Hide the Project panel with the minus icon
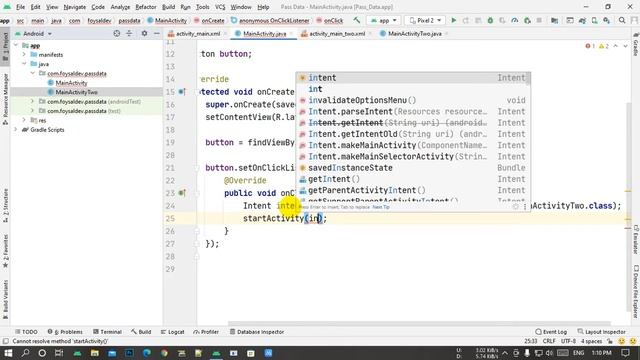640x360 pixels. (x=157, y=33)
